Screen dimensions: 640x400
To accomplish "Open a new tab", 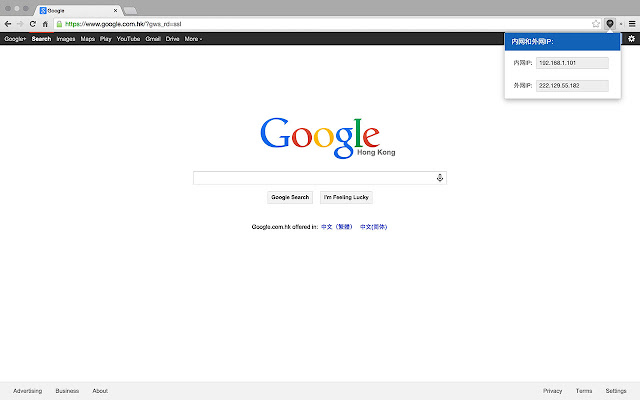I will pos(130,11).
